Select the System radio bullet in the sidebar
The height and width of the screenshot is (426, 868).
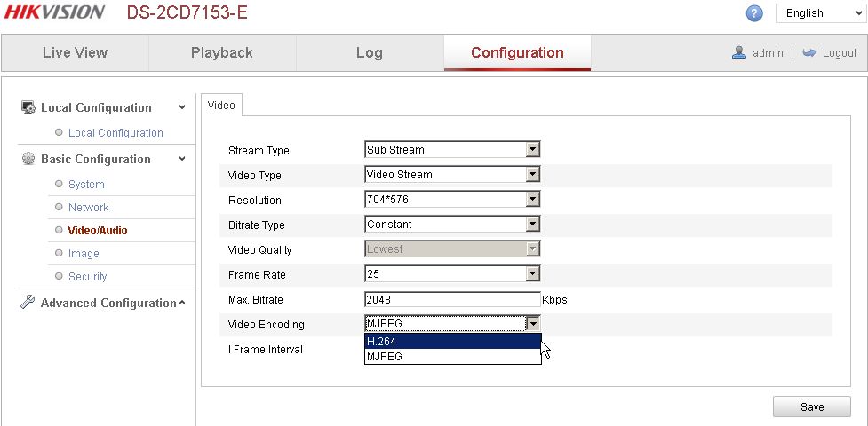pyautogui.click(x=59, y=184)
